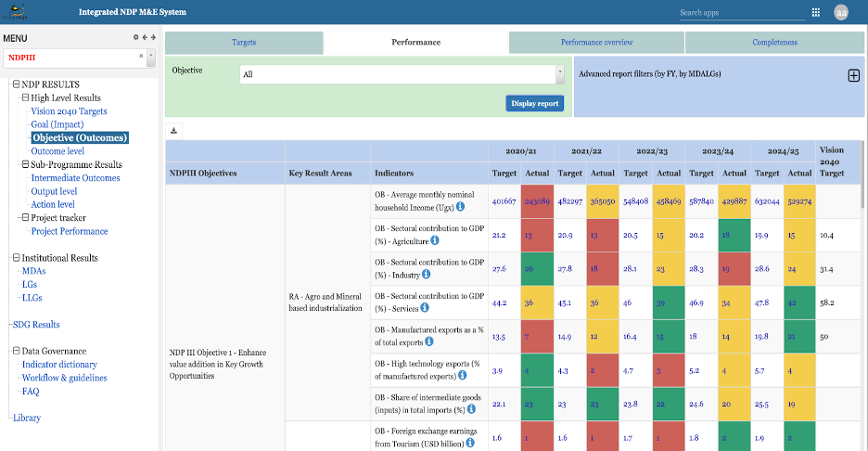Viewport: 868px width, 451px height.
Task: Open the NDPIII menu dropdown arrow
Action: coord(150,57)
